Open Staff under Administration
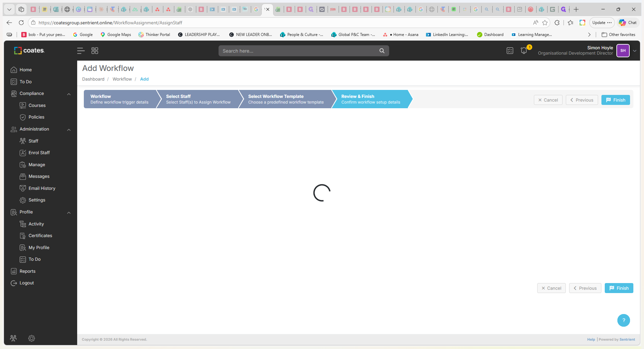Viewport: 644px width, 349px height. click(33, 141)
